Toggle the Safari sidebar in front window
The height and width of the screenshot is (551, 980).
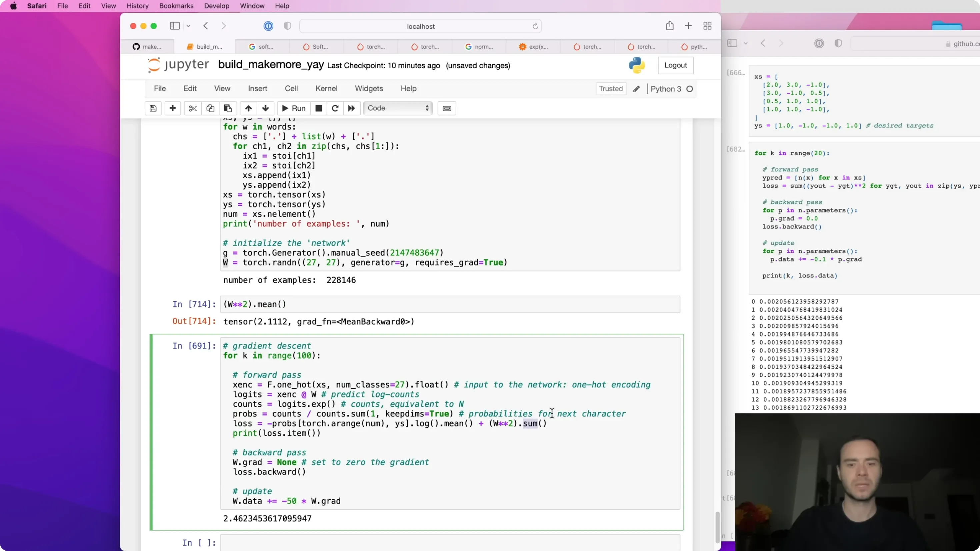[175, 26]
